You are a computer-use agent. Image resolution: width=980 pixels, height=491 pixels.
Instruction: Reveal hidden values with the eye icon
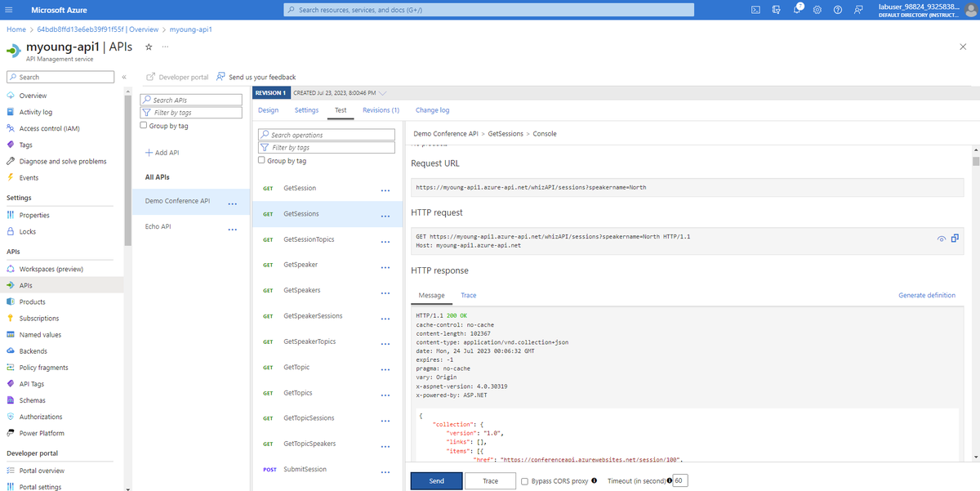pyautogui.click(x=941, y=239)
